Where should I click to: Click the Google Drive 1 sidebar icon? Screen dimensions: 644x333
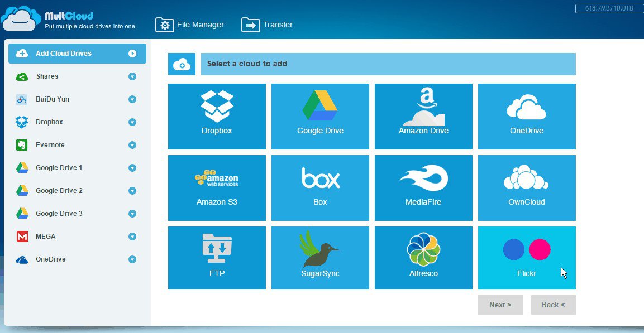(x=22, y=168)
